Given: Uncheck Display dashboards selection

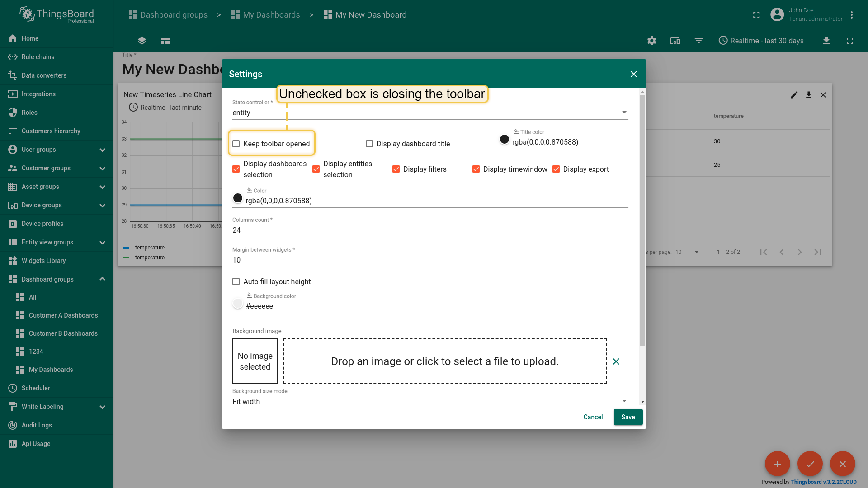Looking at the screenshot, I should 236,169.
